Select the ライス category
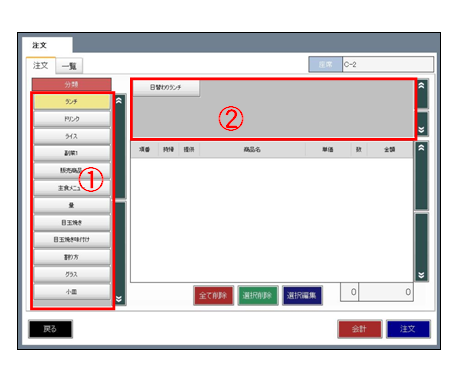The image size is (457, 367). pos(72,136)
